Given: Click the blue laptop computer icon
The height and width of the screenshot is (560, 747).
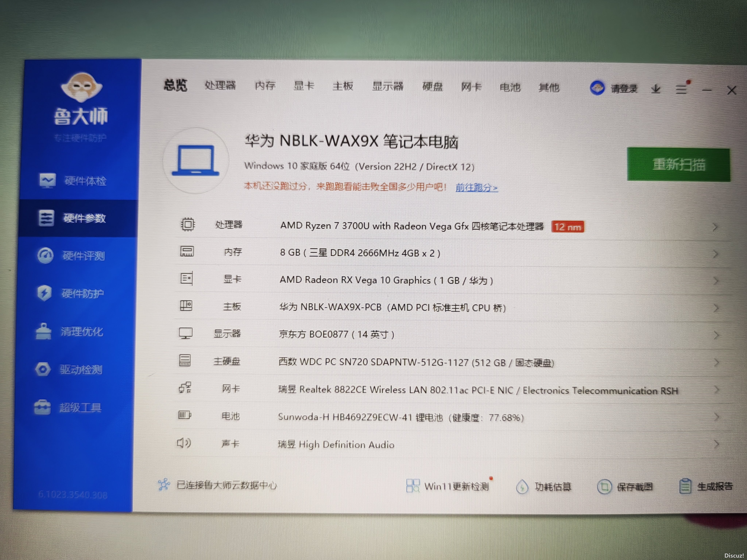Looking at the screenshot, I should coord(196,161).
